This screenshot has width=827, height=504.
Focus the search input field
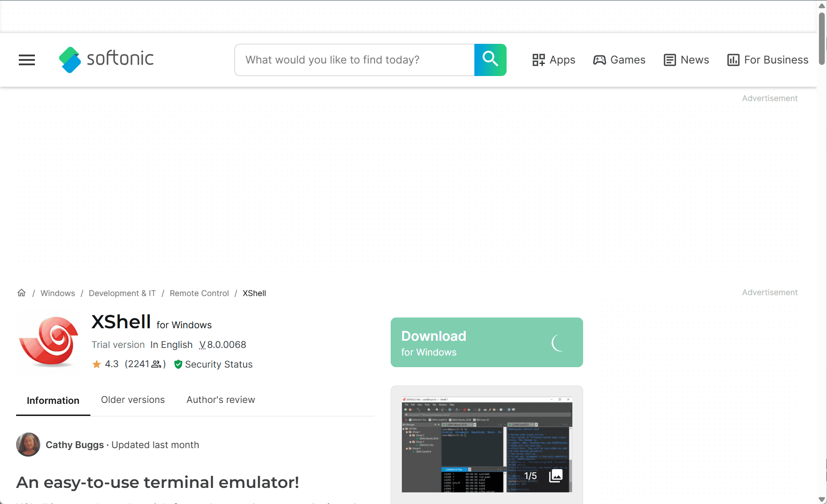tap(354, 60)
